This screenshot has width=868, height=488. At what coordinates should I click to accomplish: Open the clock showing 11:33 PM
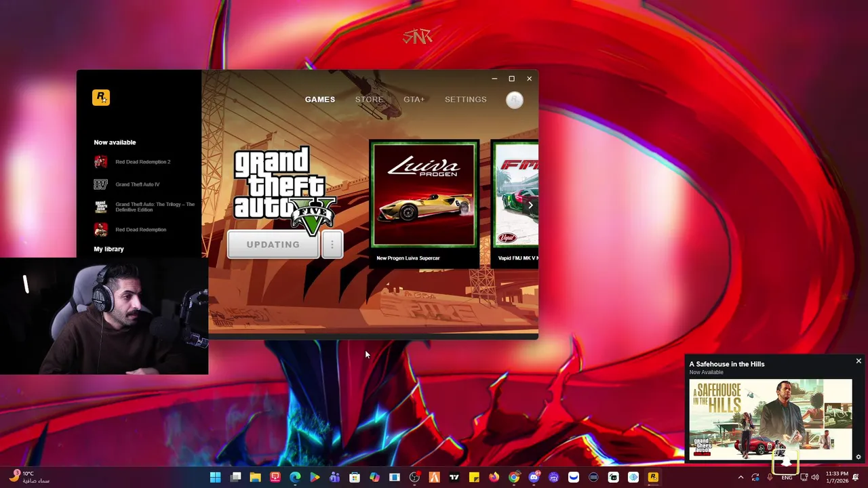(837, 477)
